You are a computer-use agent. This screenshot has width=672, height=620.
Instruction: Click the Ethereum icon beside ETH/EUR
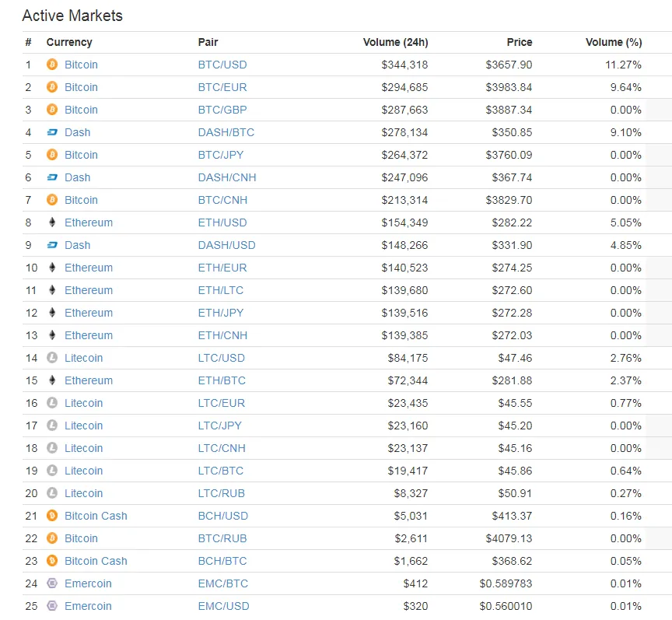pos(52,268)
